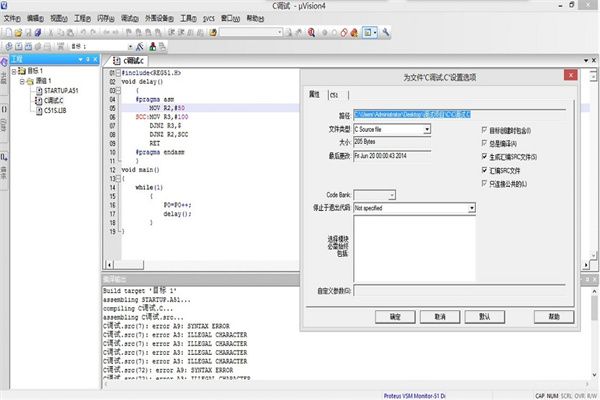
Task: Open the 调试 menu
Action: point(129,18)
